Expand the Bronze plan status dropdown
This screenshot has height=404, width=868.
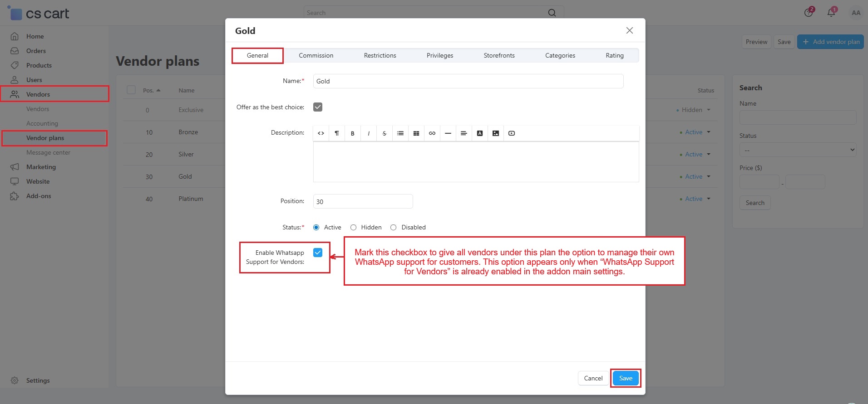coord(695,132)
